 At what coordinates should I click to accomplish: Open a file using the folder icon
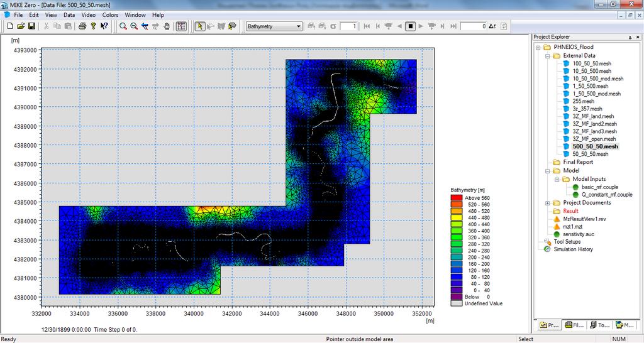point(21,26)
